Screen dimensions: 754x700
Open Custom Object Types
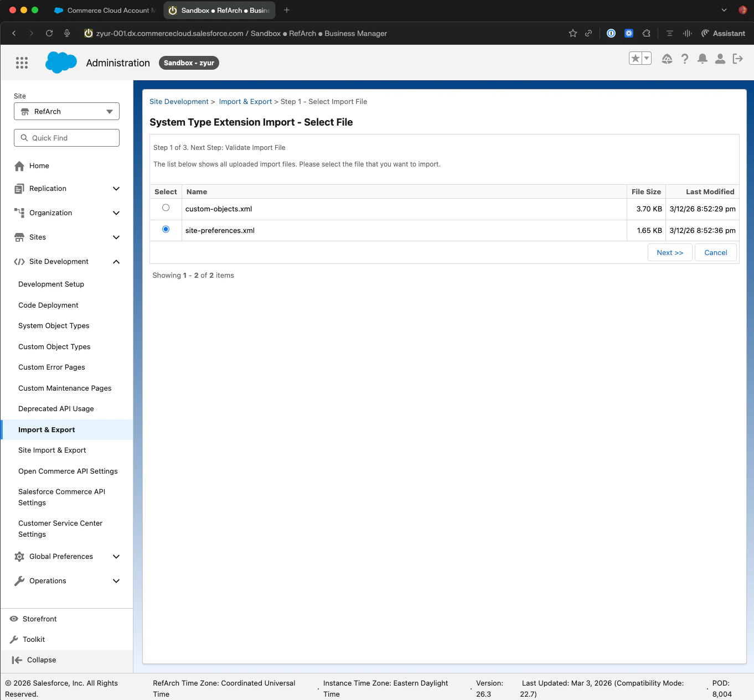click(x=54, y=347)
